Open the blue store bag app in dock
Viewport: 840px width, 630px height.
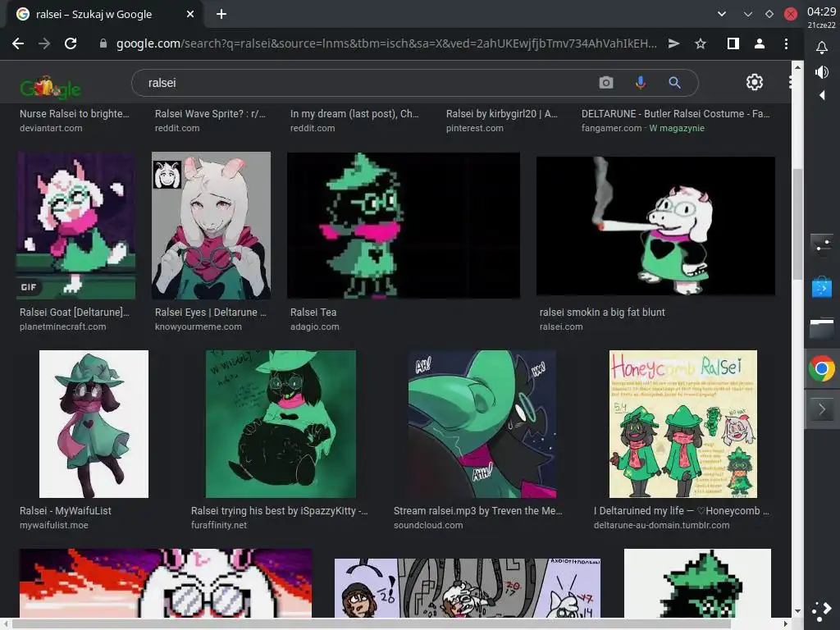tap(822, 287)
